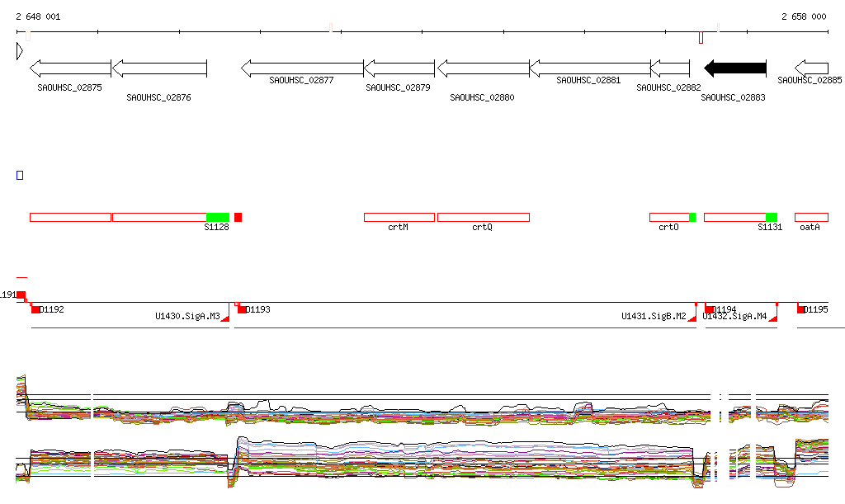This screenshot has height=504, width=845.
Task: Click the crtO annotation box
Action: tap(668, 217)
